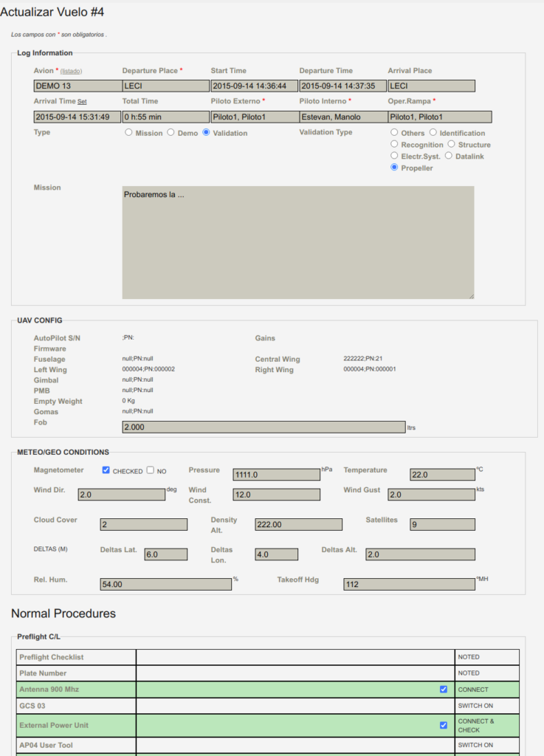Pick the Propeller validation type
This screenshot has height=756, width=544.
[395, 168]
